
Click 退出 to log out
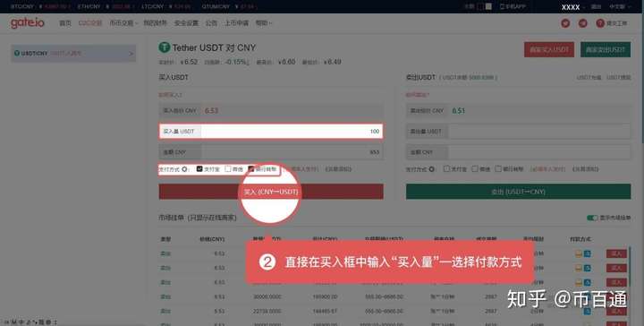point(596,6)
